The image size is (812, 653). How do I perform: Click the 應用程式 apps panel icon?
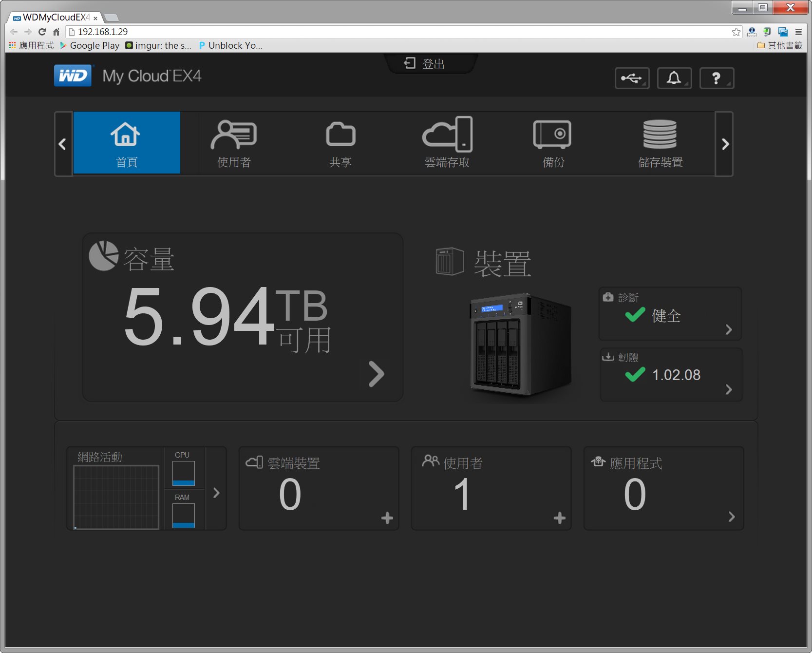pos(599,461)
